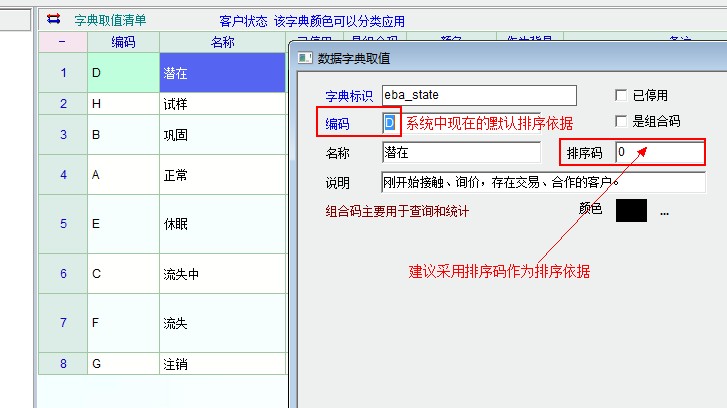Screen dimensions: 727x408
Task: Select code cell E for 休眠
Action: (x=123, y=224)
